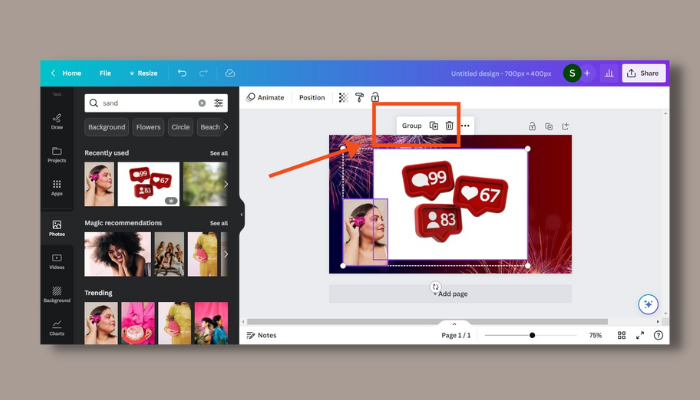This screenshot has height=400, width=700.
Task: Click the Share button
Action: pos(643,73)
